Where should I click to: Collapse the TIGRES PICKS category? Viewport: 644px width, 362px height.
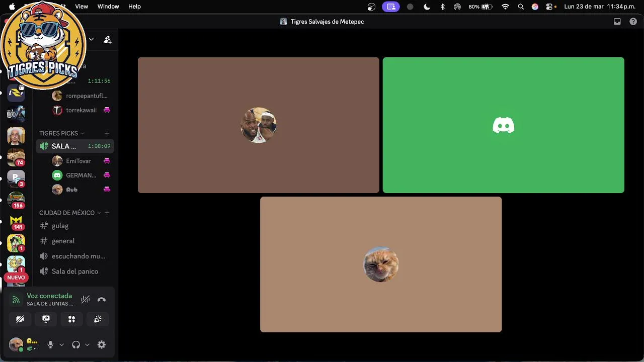(61, 133)
